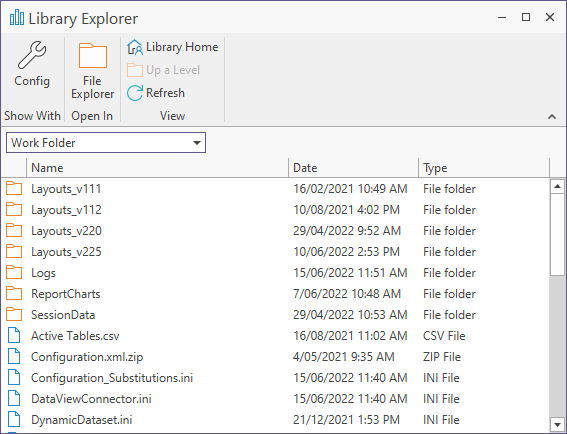Click the Active Tables.csv file icon

coord(14,335)
